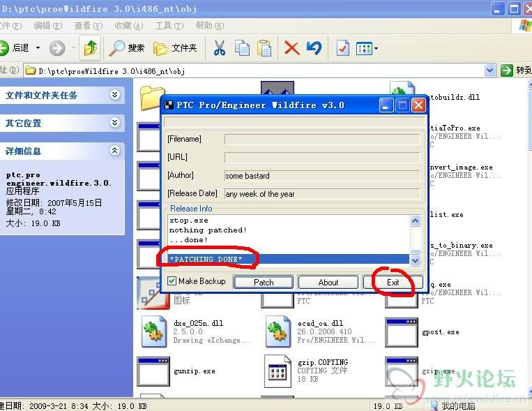The width and height of the screenshot is (532, 411).
Task: Click the URL input field
Action: pos(321,157)
